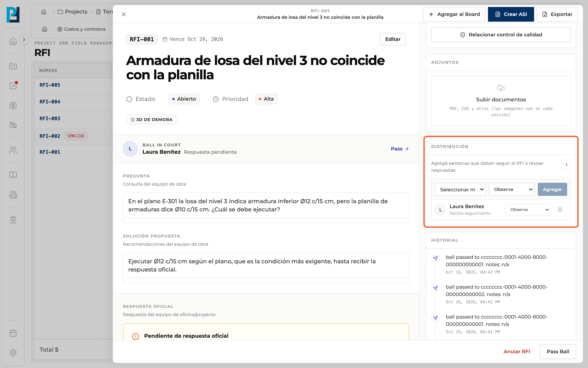This screenshot has width=588, height=368.
Task: Open the Observa role dropdown beside Agregar
Action: click(x=511, y=189)
